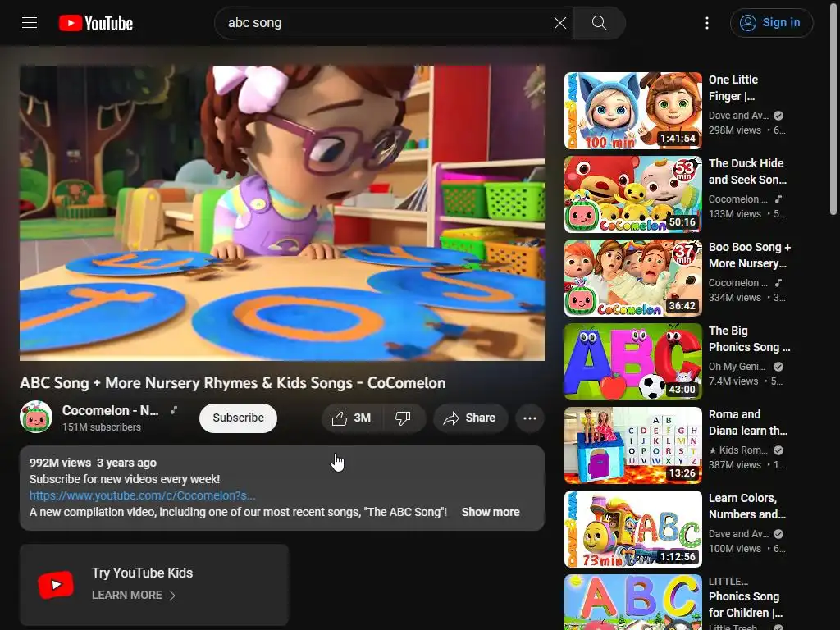Open Roma and Diana alphabet thumbnail
The image size is (840, 630).
pos(632,445)
